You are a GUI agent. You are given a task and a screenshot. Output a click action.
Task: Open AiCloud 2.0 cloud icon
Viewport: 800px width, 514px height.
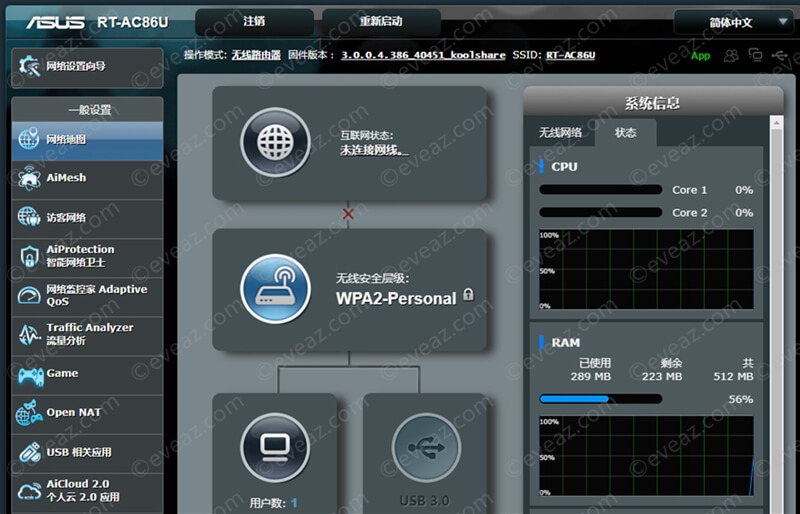click(x=30, y=491)
